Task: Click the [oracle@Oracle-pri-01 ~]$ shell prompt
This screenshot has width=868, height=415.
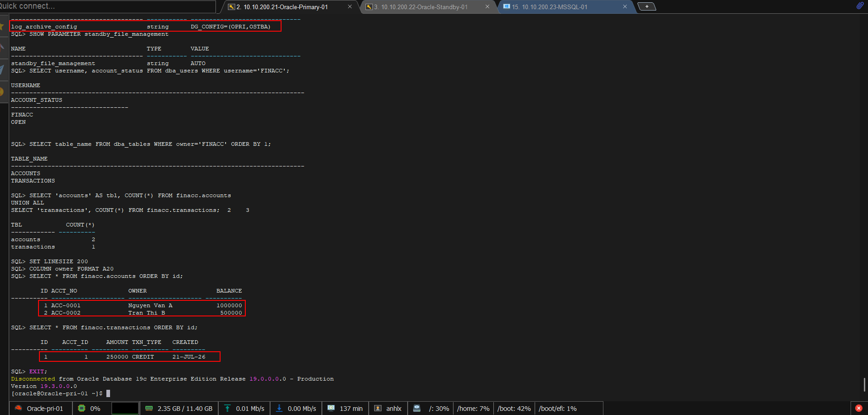Action: [57, 393]
